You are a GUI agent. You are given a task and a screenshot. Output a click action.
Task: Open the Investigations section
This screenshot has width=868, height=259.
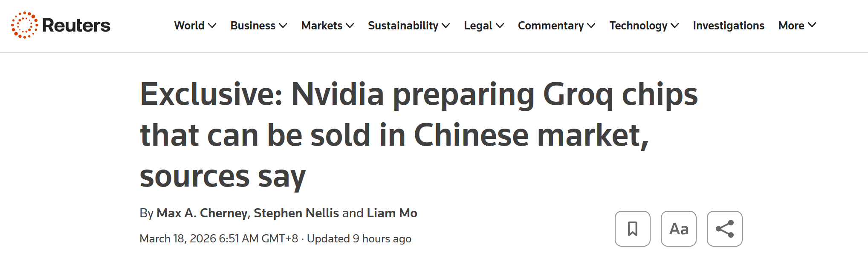point(728,26)
